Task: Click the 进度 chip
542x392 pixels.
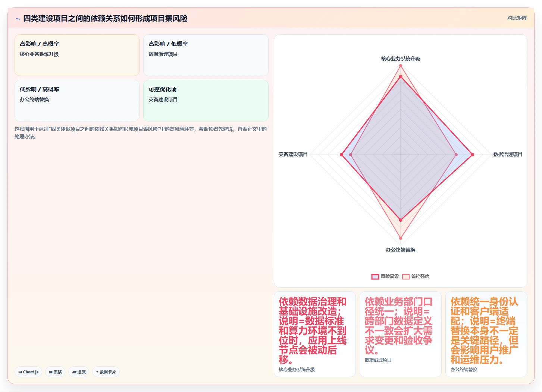Action: point(79,372)
